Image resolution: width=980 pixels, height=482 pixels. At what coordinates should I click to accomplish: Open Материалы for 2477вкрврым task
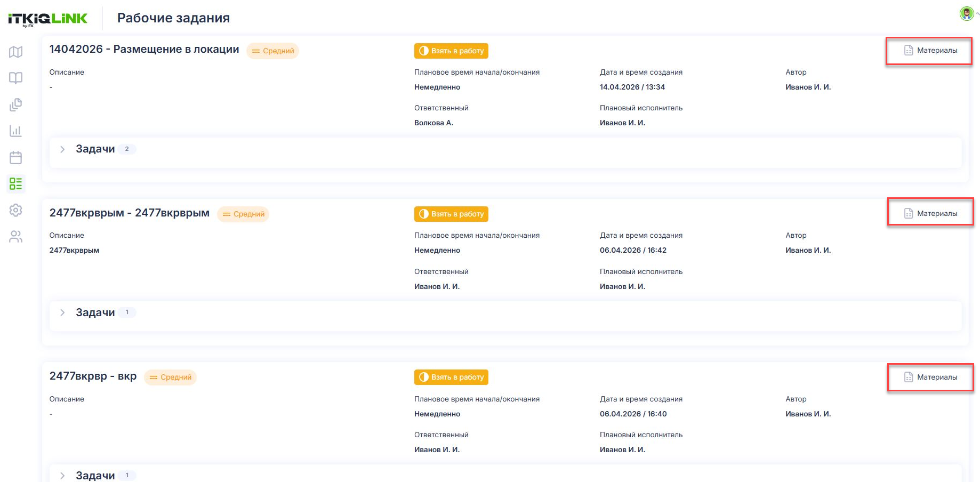pyautogui.click(x=930, y=213)
